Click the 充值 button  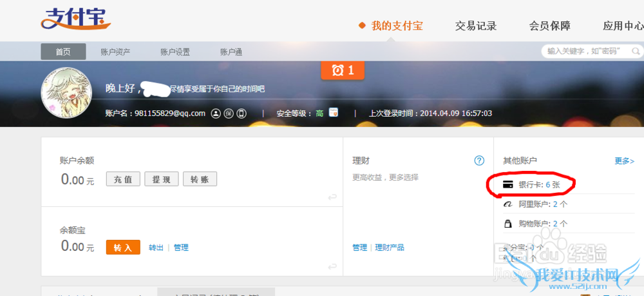pos(123,179)
